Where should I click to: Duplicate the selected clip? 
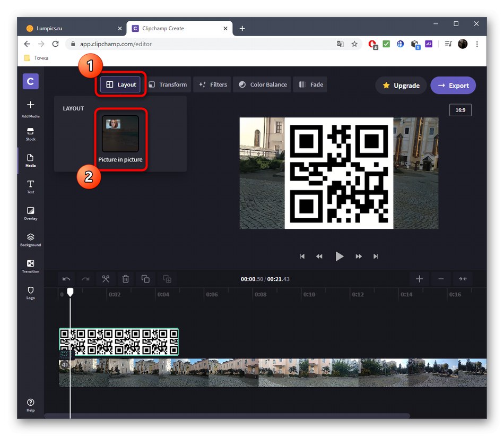coord(167,279)
